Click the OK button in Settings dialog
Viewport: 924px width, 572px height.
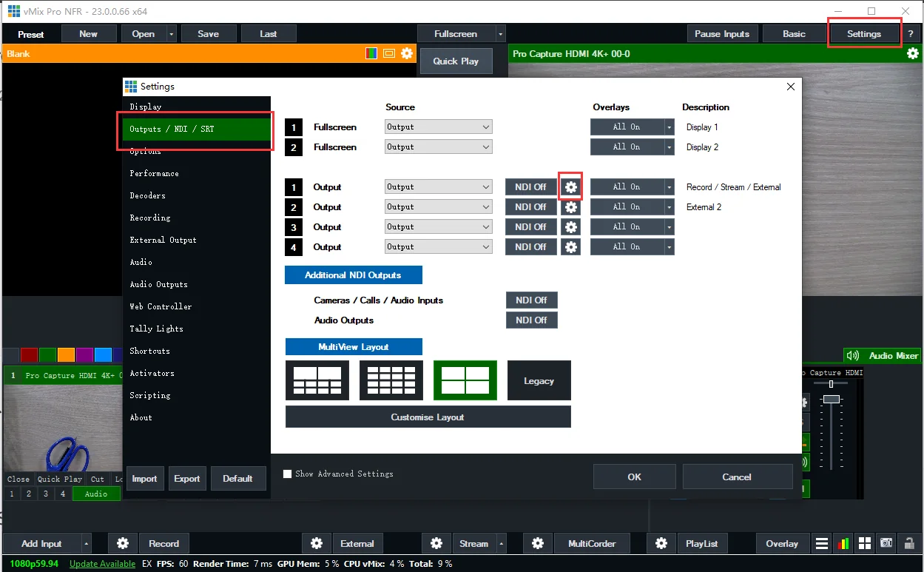click(x=635, y=477)
